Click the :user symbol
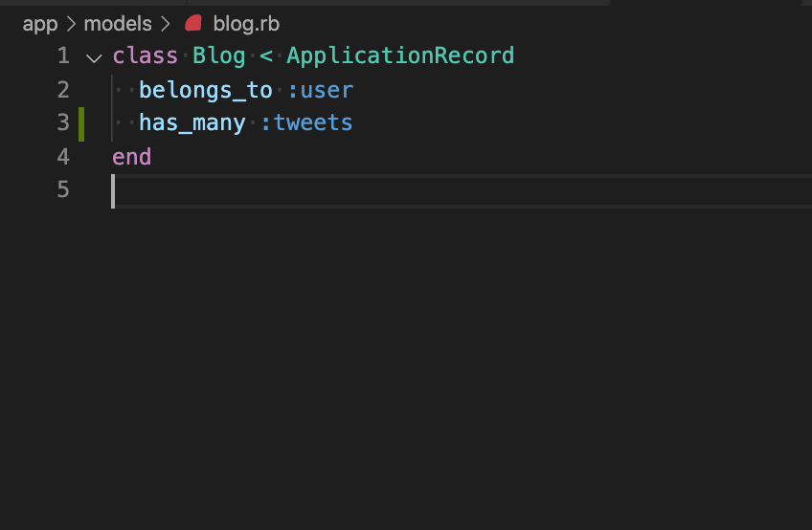The height and width of the screenshot is (530, 812). click(320, 91)
